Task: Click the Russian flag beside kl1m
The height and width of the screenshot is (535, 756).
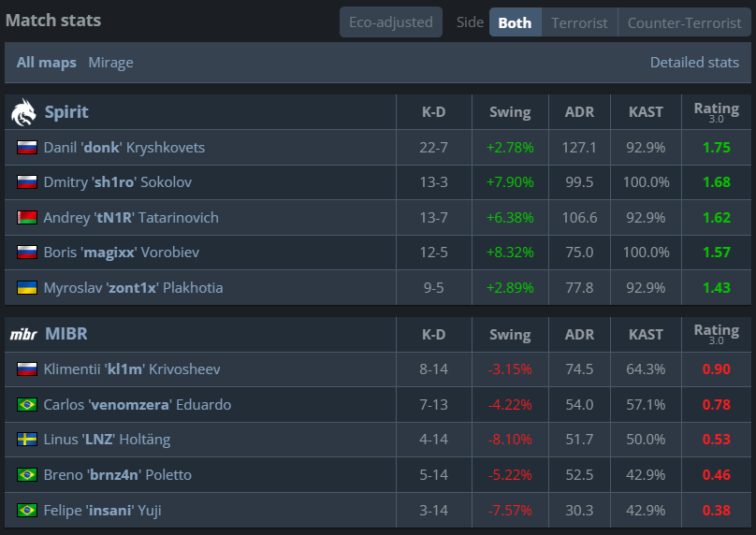Action: (x=27, y=369)
